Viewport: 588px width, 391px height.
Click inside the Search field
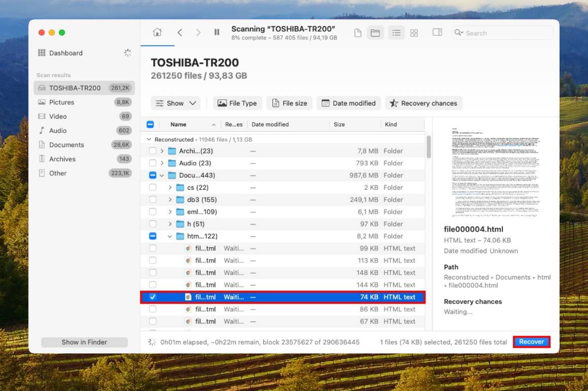(x=502, y=32)
